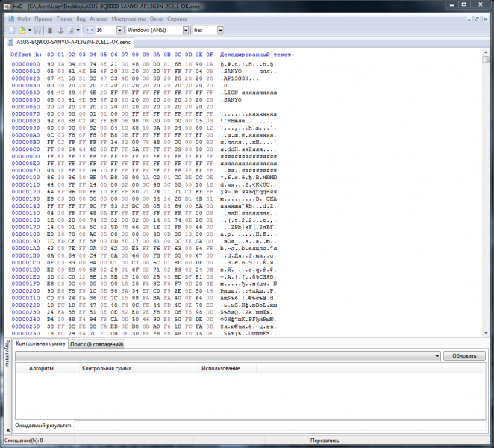Click hex editor scrollbar up arrow
This screenshot has width=494, height=448.
coord(486,52)
